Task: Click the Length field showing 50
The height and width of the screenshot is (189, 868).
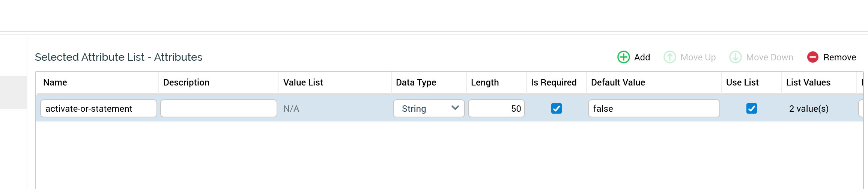Action: pyautogui.click(x=496, y=108)
